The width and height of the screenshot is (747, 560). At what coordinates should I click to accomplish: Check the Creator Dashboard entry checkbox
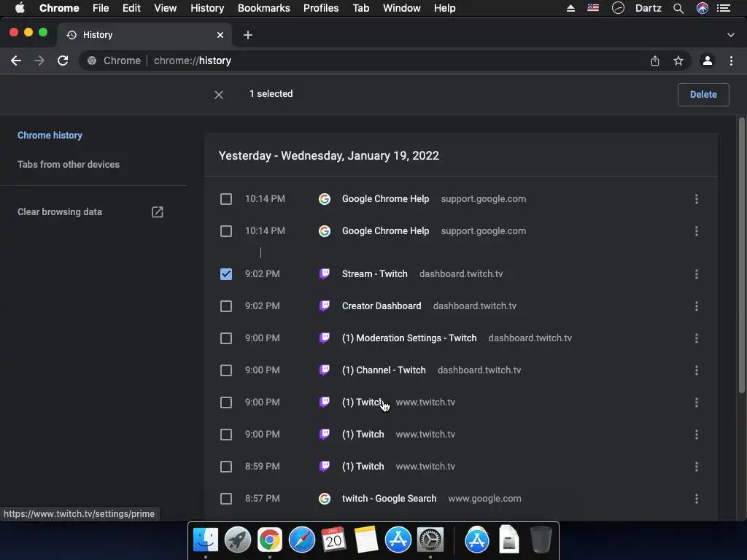(226, 306)
